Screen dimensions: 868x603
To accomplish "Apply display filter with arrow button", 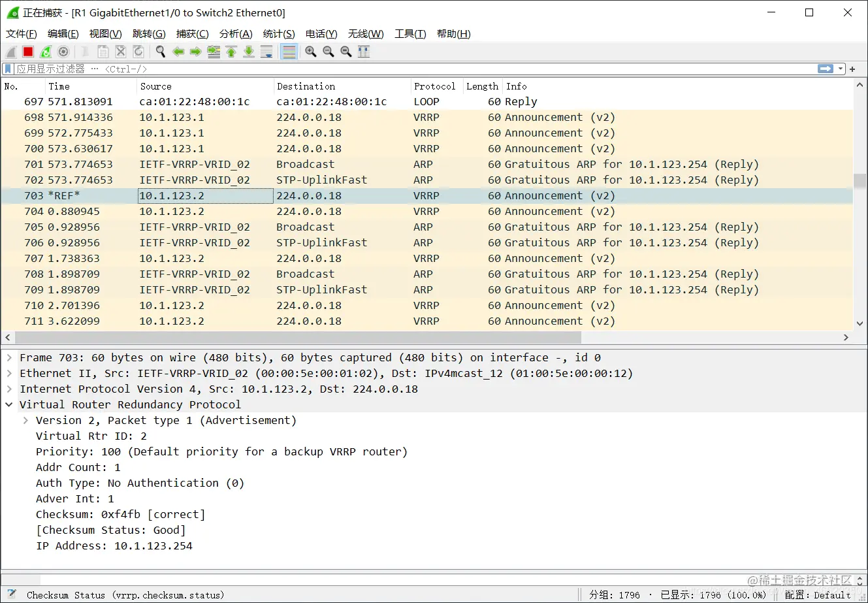I will [x=826, y=69].
